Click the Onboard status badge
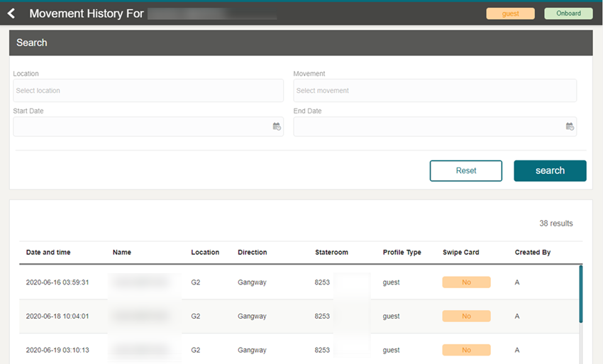 tap(568, 13)
